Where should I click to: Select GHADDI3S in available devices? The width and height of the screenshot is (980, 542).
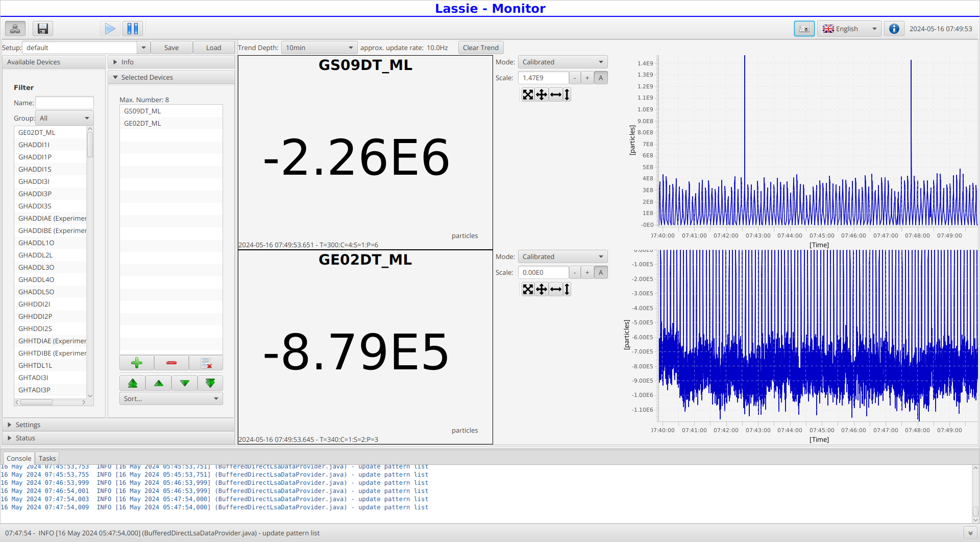tap(51, 206)
